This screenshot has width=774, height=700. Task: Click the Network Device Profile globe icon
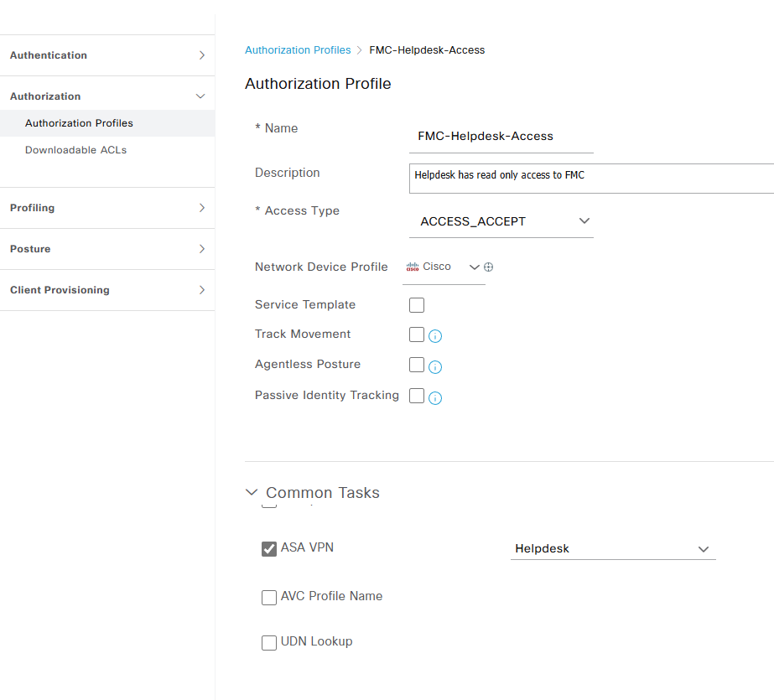coord(489,267)
